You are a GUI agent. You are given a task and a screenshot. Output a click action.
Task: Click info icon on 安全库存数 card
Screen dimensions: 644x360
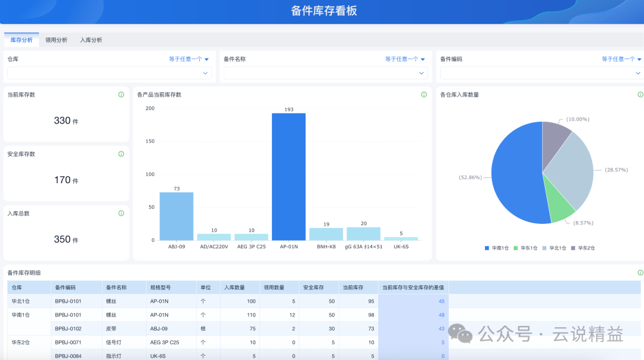point(121,154)
